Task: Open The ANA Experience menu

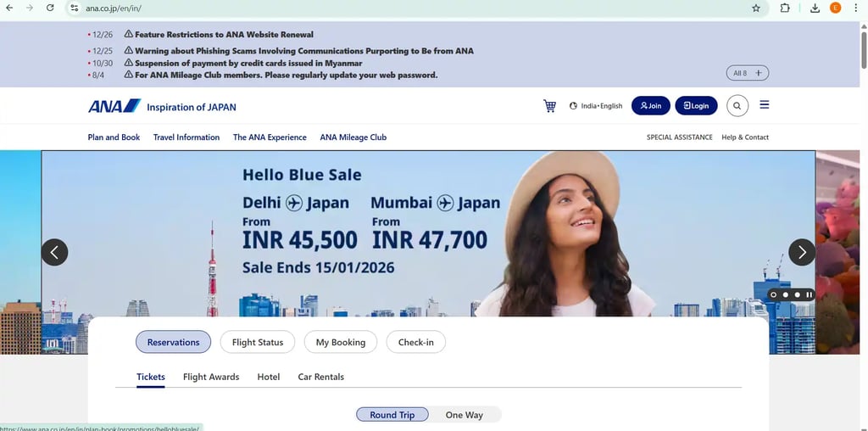Action: pyautogui.click(x=270, y=137)
